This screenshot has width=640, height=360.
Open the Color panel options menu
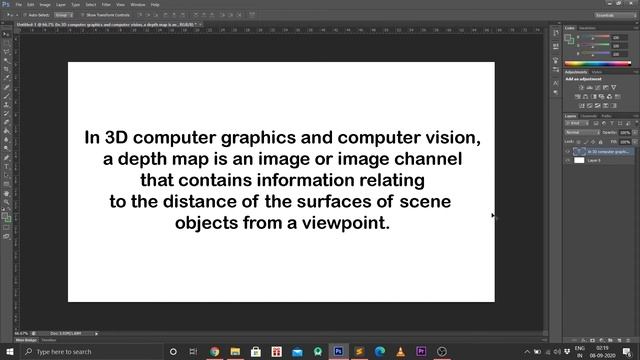pyautogui.click(x=636, y=28)
